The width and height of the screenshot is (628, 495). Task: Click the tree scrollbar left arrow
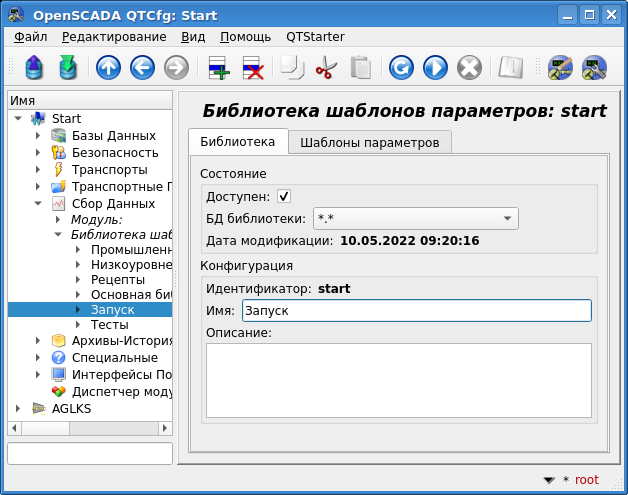(14, 428)
